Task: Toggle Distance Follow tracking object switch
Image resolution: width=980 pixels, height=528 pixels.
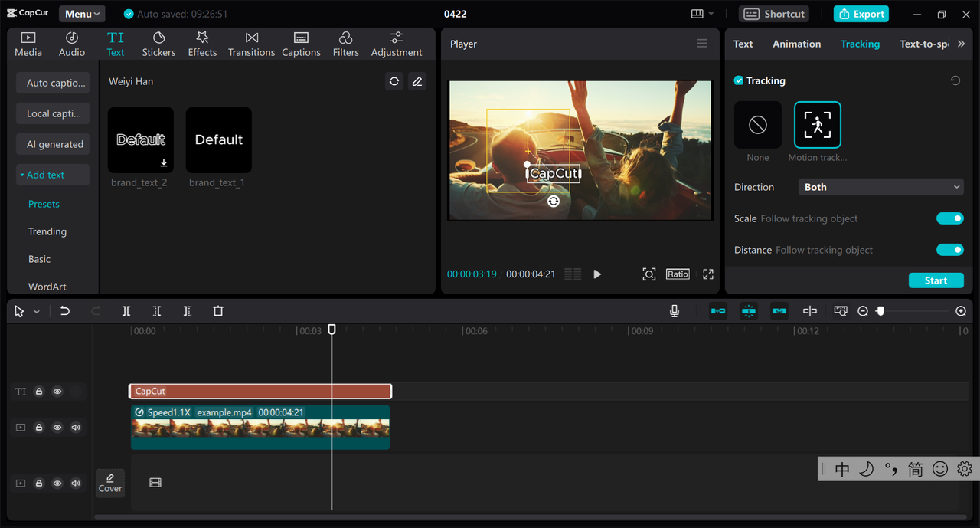Action: 950,250
